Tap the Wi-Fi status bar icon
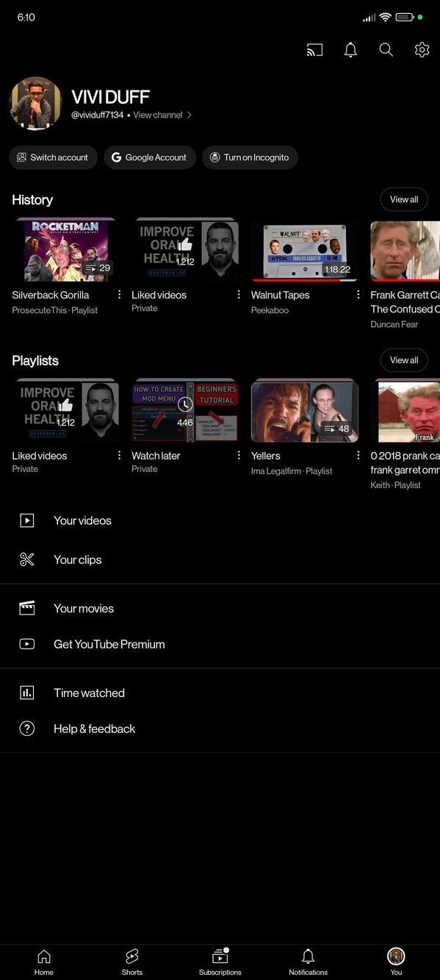Viewport: 440px width, 980px height. coord(386,17)
